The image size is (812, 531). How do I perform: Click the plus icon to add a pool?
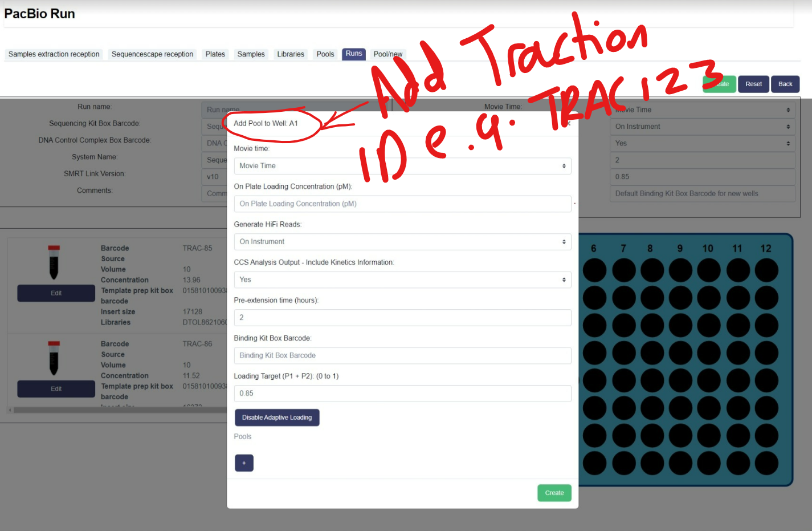(244, 463)
